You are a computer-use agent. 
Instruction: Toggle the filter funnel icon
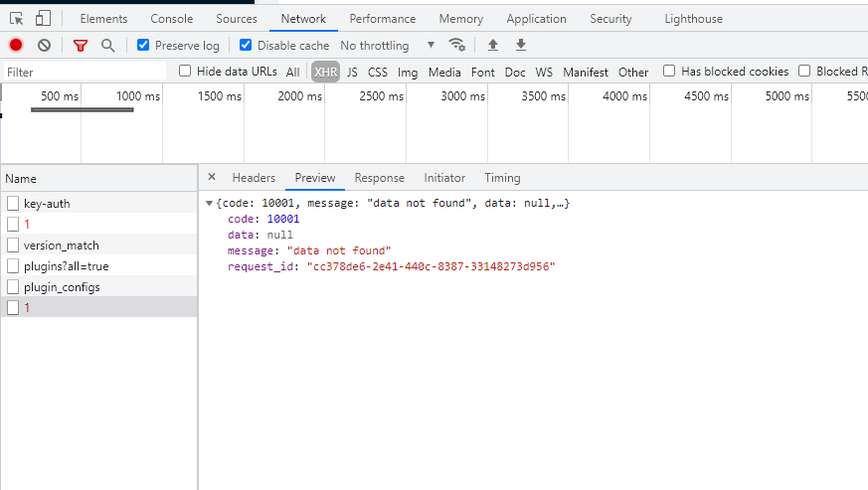coord(81,46)
